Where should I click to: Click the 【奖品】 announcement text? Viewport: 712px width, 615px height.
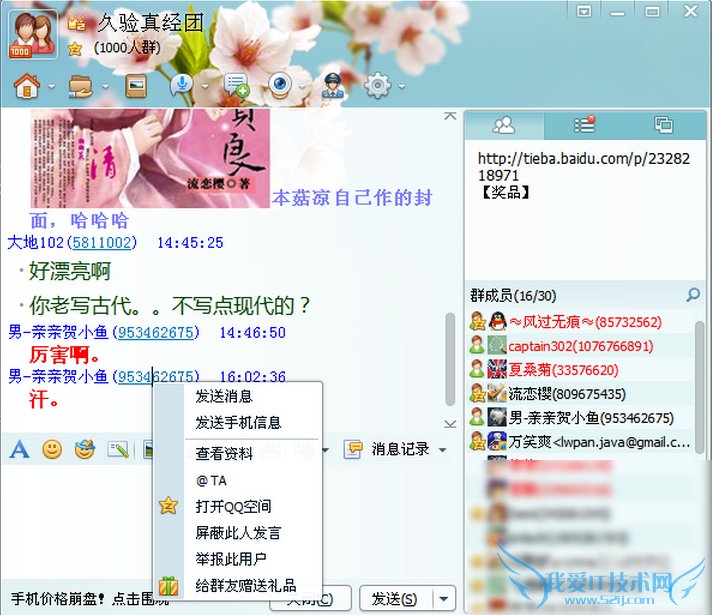pos(504,193)
